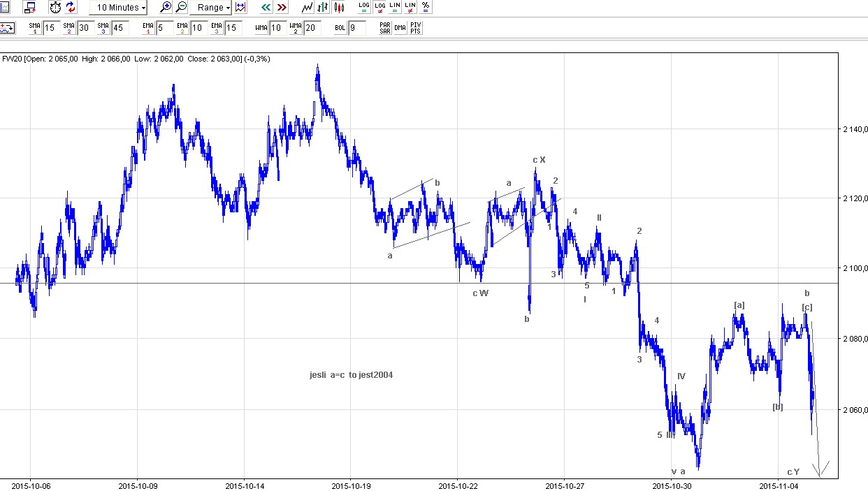868x491 pixels.
Task: Toggle DMA indicator button
Action: pyautogui.click(x=400, y=28)
